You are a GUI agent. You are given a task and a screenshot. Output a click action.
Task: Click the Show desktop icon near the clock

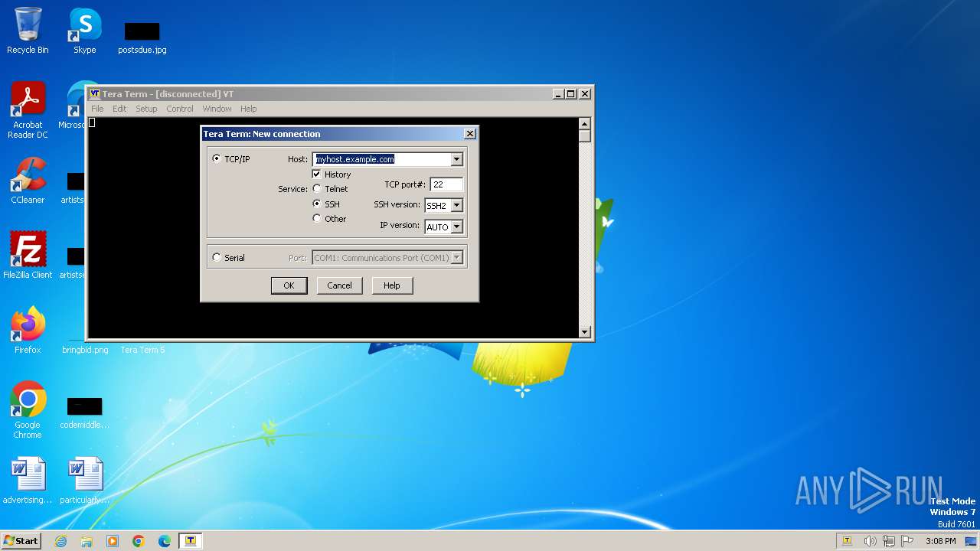click(971, 541)
